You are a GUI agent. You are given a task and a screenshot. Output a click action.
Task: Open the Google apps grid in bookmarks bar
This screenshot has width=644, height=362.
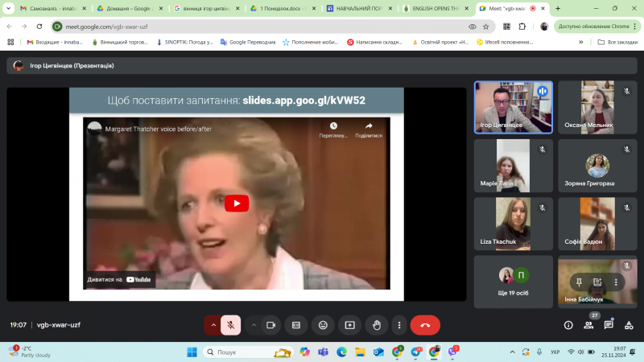pos(10,42)
